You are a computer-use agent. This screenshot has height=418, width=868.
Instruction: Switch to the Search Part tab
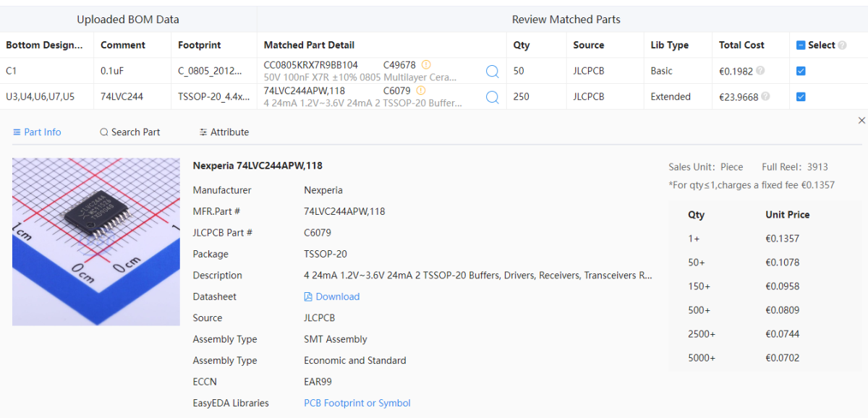click(130, 132)
